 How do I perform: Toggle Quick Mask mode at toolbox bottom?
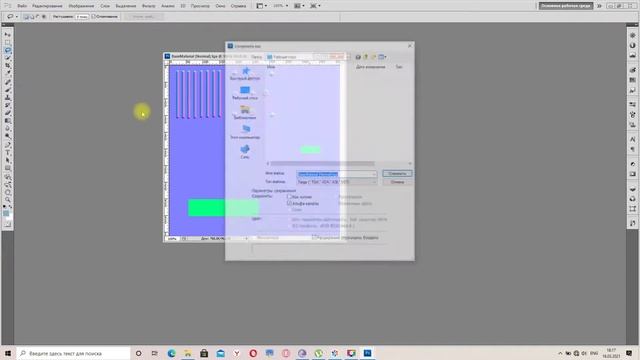click(8, 224)
